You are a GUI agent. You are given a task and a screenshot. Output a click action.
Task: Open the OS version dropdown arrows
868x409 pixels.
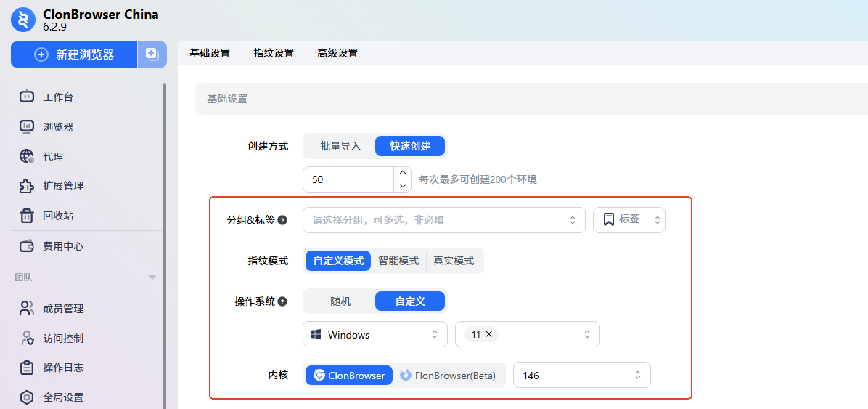pos(586,334)
